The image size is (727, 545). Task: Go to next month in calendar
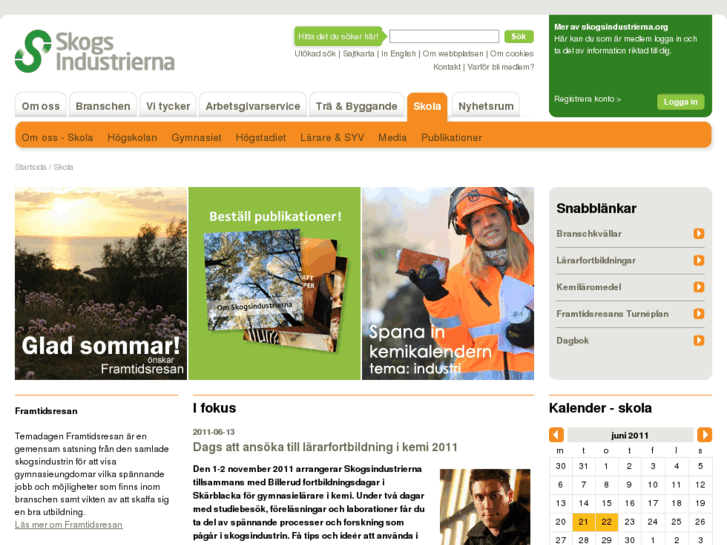pyautogui.click(x=704, y=435)
